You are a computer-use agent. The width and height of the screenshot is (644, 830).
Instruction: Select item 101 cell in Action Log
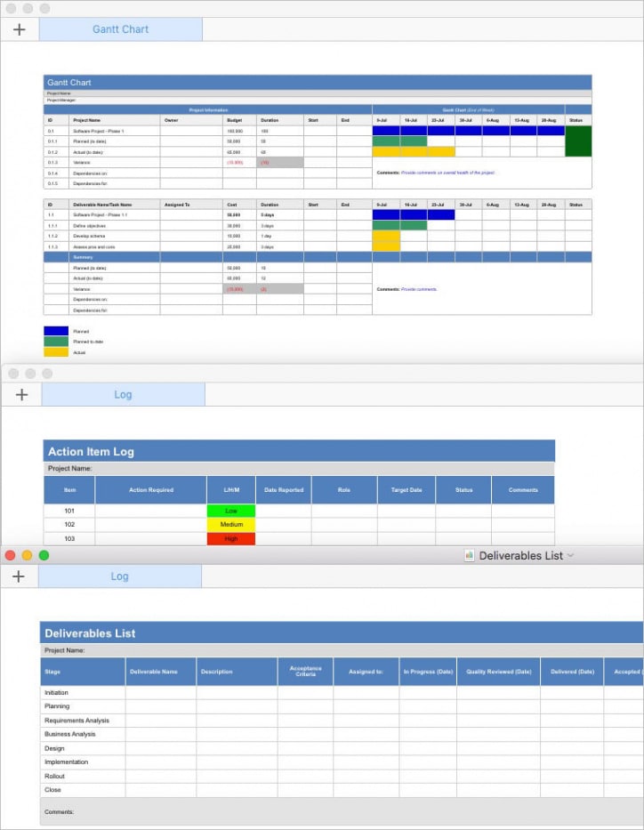69,512
